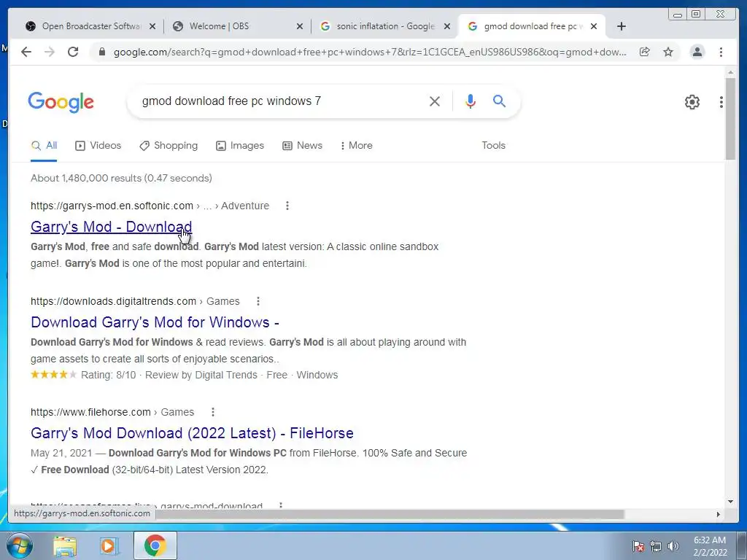This screenshot has width=747, height=560.
Task: Share this page via address bar icon
Action: (x=645, y=52)
